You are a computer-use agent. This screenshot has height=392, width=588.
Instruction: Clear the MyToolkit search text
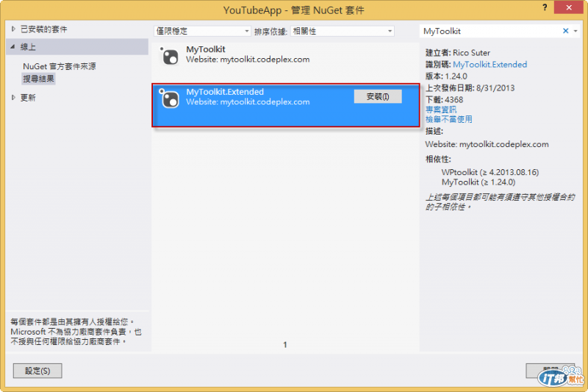point(565,31)
